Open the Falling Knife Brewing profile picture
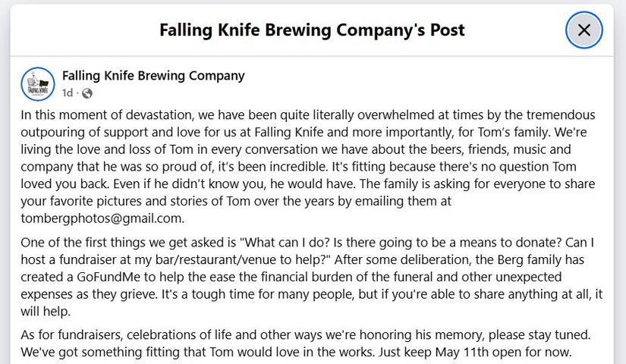This screenshot has height=364, width=626. [38, 84]
